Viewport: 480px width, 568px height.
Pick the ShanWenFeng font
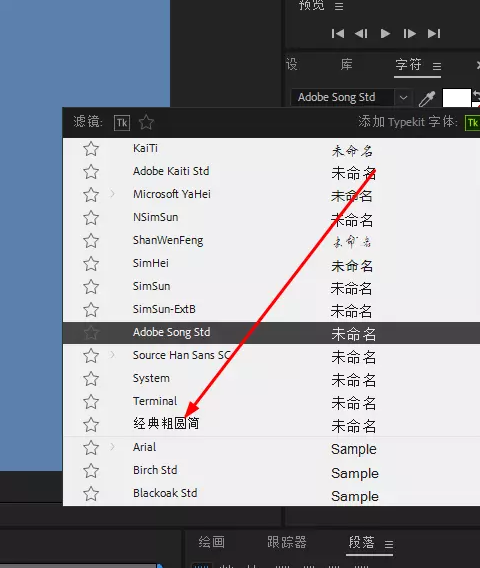pyautogui.click(x=168, y=240)
